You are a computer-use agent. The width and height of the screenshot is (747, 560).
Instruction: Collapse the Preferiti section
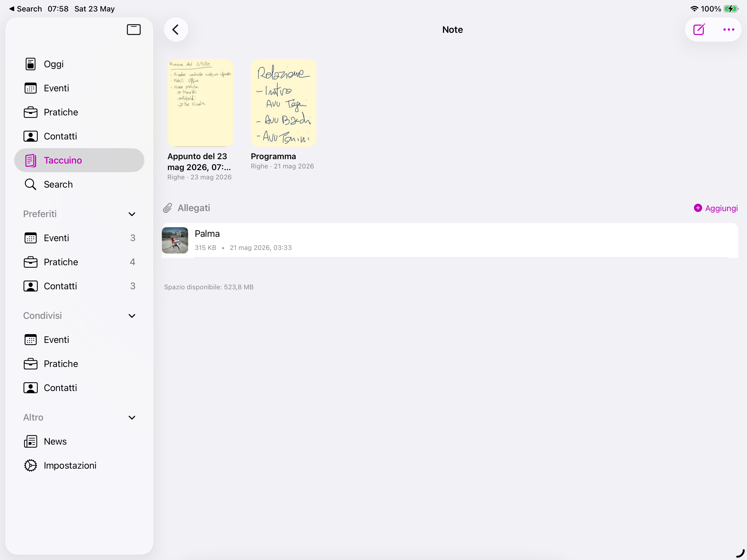[x=132, y=214]
